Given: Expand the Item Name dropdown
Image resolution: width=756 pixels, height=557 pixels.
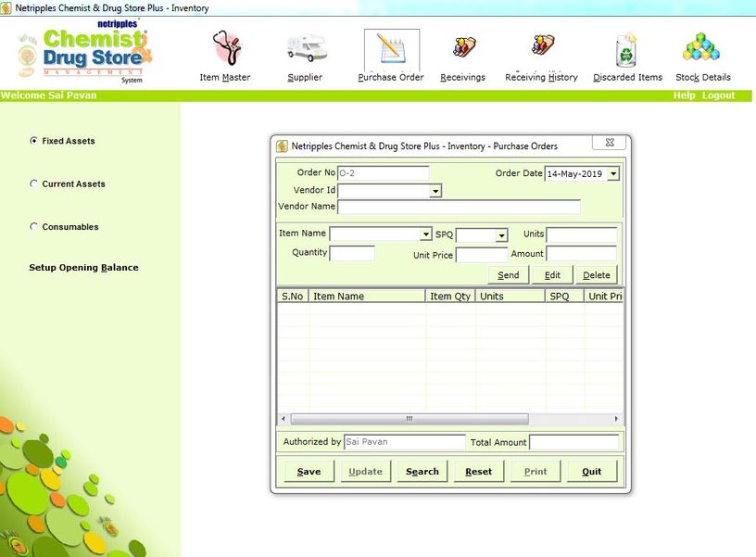Looking at the screenshot, I should pos(425,234).
